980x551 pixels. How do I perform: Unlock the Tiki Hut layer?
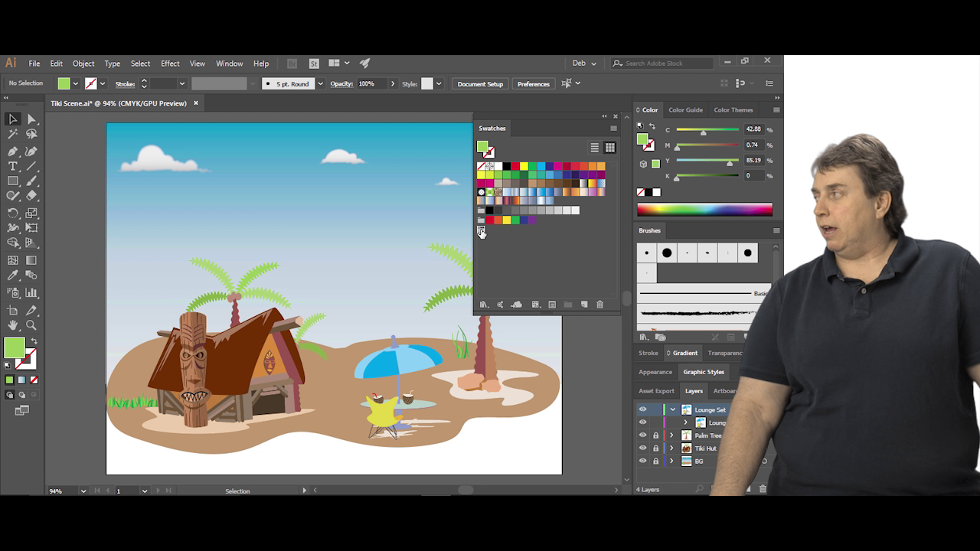pos(655,448)
